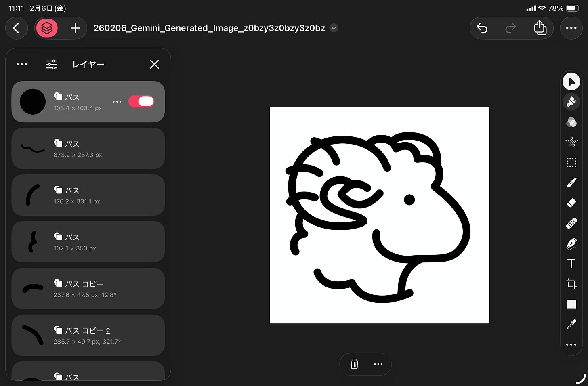Screen dimensions: 588x386
Task: Toggle the pink Layers stack icon
Action: pos(47,28)
